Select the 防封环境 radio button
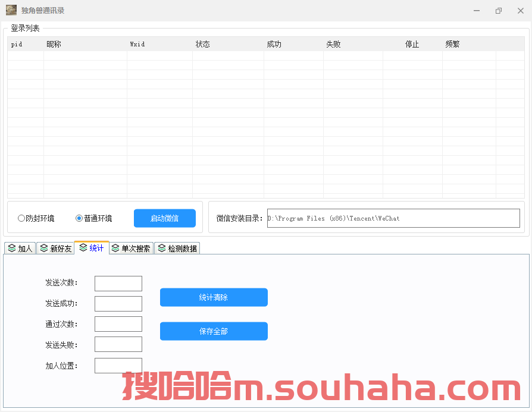The width and height of the screenshot is (532, 412). tap(21, 218)
